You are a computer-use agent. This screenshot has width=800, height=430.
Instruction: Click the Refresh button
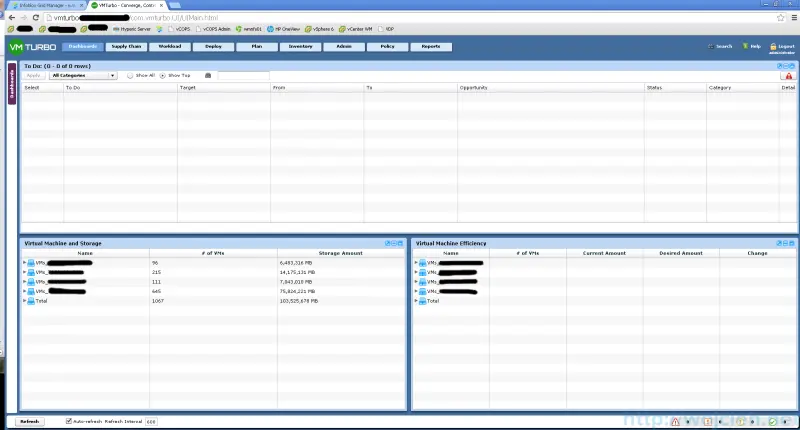30,421
